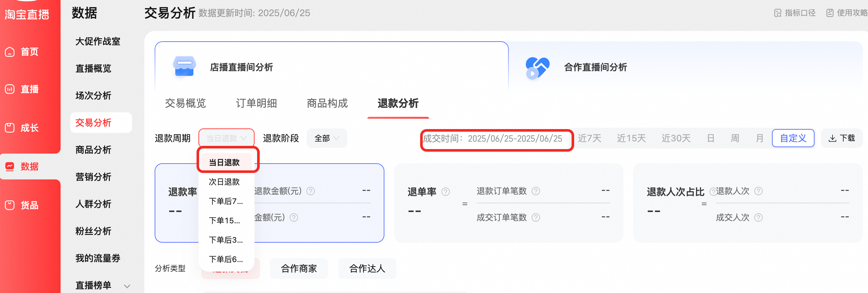Click the 首页 home icon in sidebar
This screenshot has height=293, width=868.
click(x=10, y=52)
